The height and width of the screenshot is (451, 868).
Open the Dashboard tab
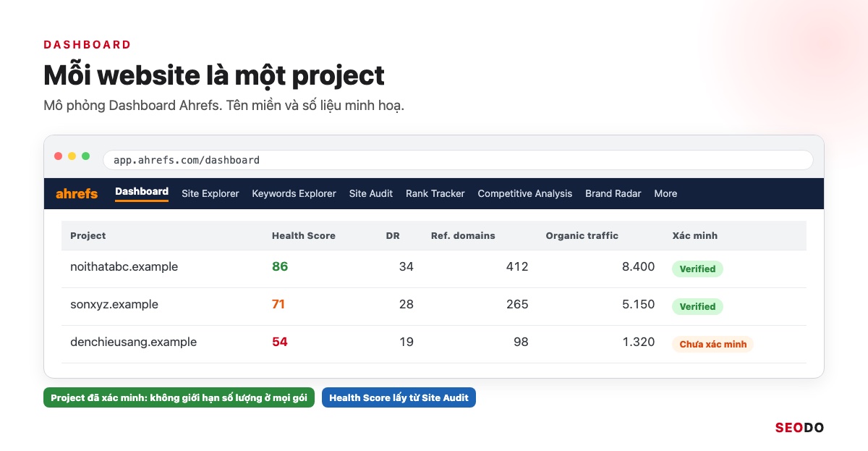pyautogui.click(x=142, y=192)
